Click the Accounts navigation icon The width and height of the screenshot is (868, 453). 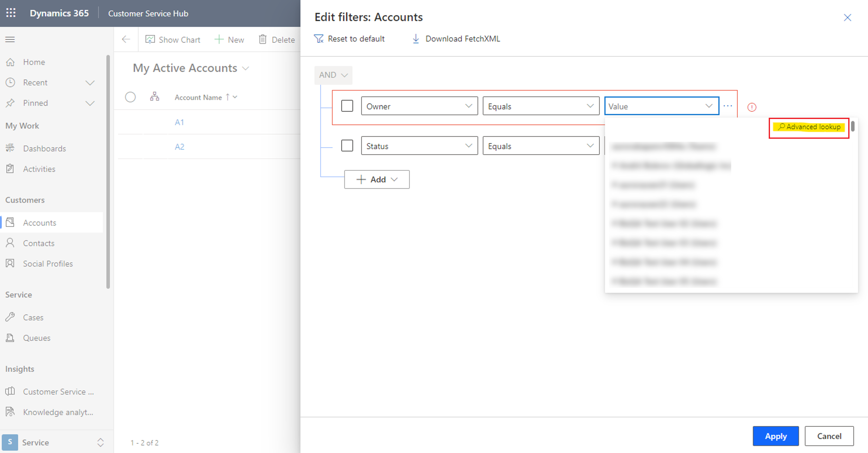click(11, 223)
